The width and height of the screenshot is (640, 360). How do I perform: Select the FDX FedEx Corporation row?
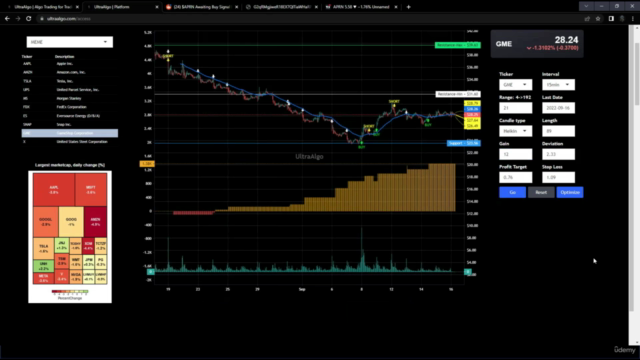(70, 107)
